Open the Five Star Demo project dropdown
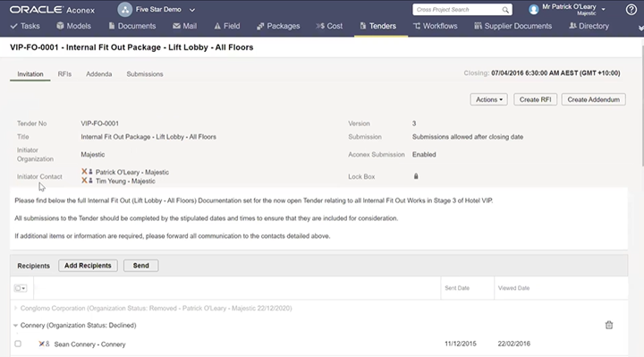The height and width of the screenshot is (357, 644). click(x=191, y=10)
